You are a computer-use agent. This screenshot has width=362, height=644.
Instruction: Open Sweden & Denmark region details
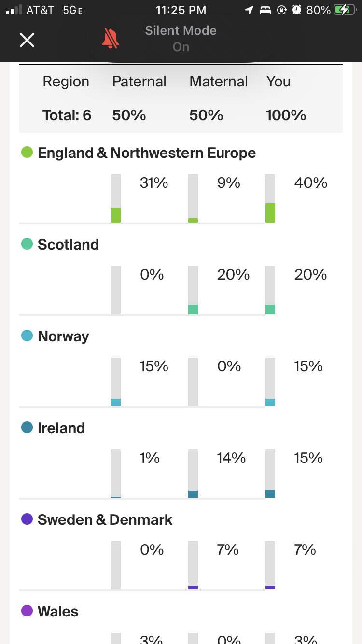coord(105,520)
